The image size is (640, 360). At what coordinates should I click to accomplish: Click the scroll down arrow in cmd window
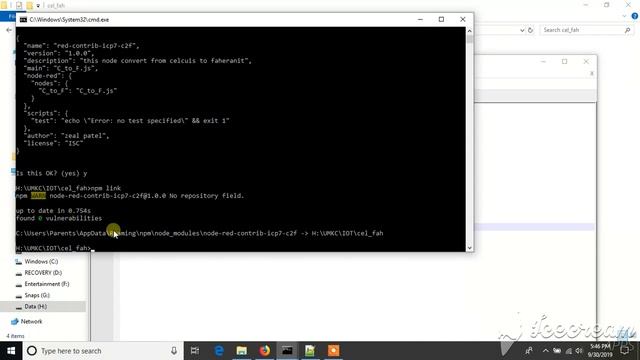[x=469, y=248]
